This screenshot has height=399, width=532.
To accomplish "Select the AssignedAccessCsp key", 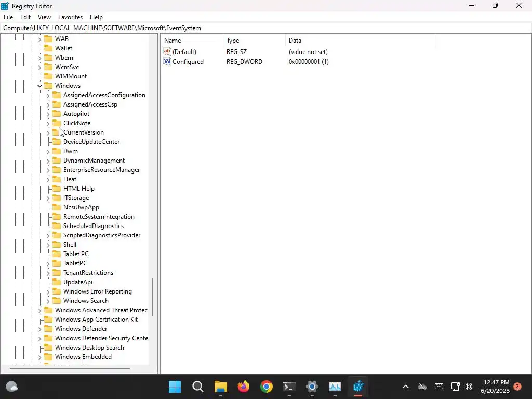I will (90, 104).
